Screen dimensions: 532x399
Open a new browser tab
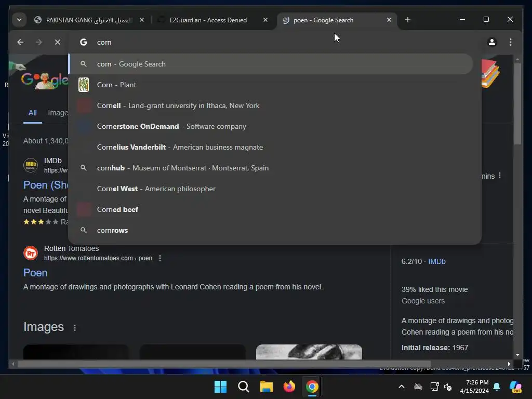[x=407, y=20]
